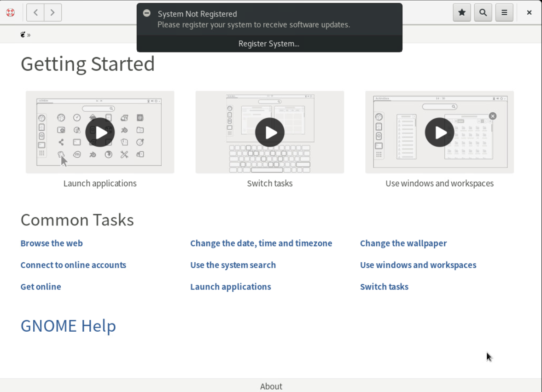The image size is (542, 392).
Task: Open the Change the wallpaper link
Action: click(x=403, y=243)
